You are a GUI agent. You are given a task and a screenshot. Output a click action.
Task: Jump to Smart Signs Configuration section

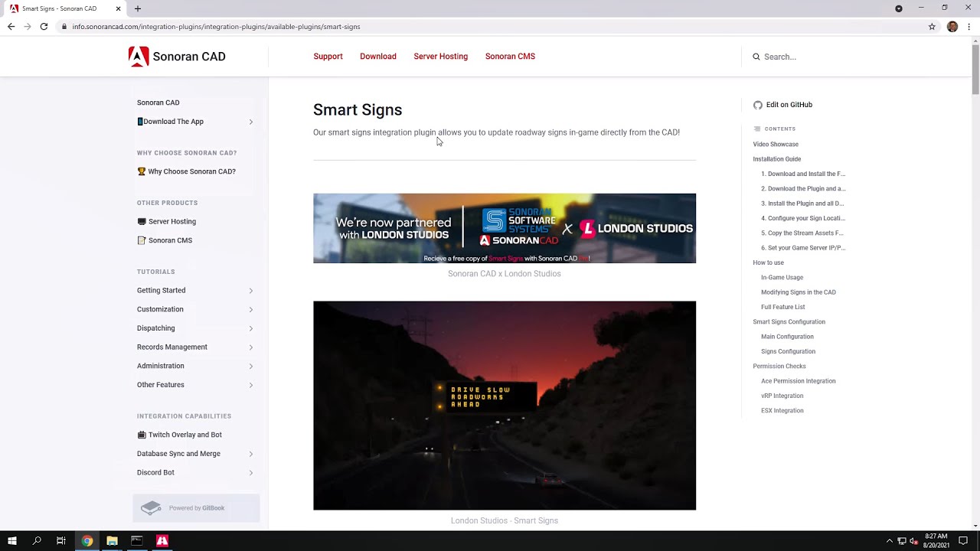(789, 322)
